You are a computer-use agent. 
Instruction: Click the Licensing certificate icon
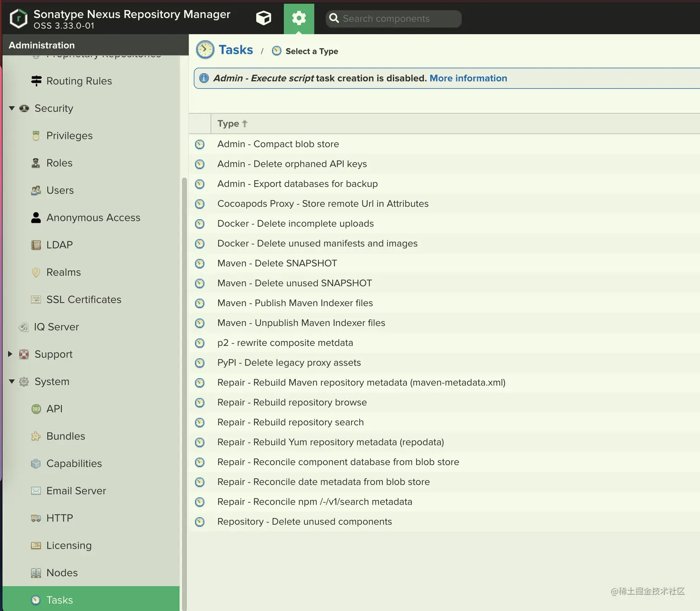click(36, 545)
